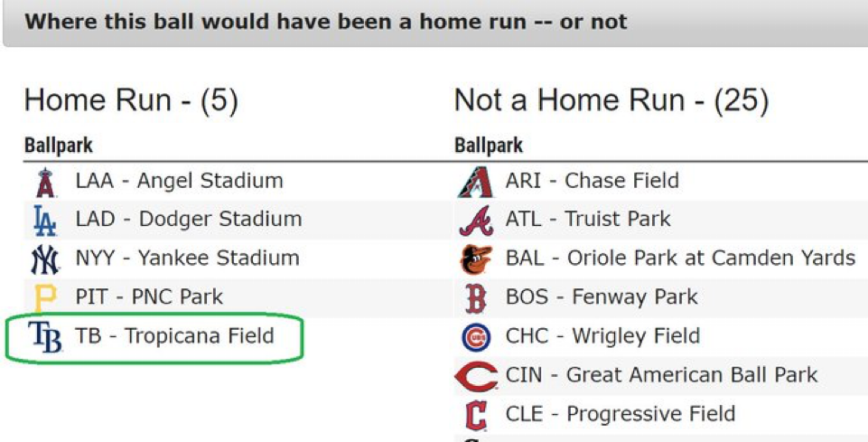Click the Yankees NY logo icon
Image resolution: width=868 pixels, height=442 pixels.
[44, 259]
